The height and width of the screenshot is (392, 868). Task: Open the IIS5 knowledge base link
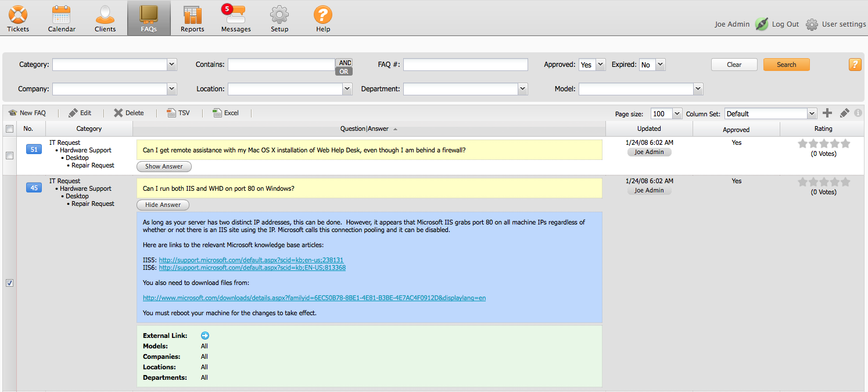tap(251, 260)
